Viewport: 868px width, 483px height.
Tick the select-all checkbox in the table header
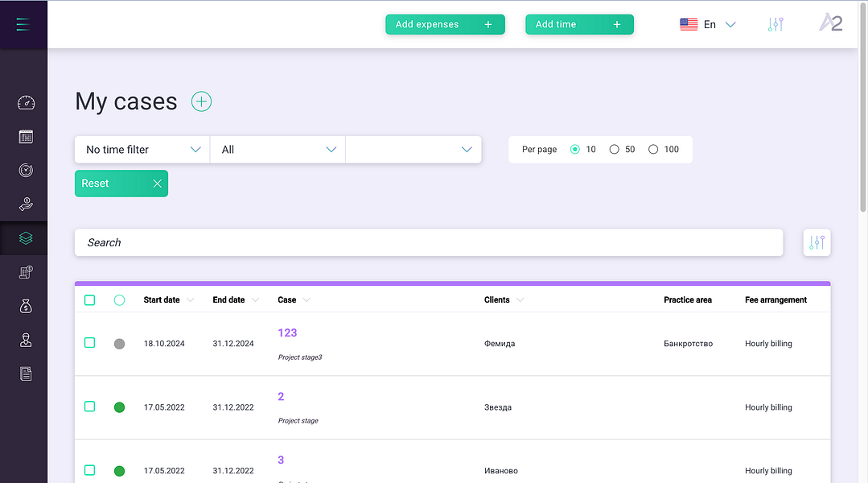[89, 300]
